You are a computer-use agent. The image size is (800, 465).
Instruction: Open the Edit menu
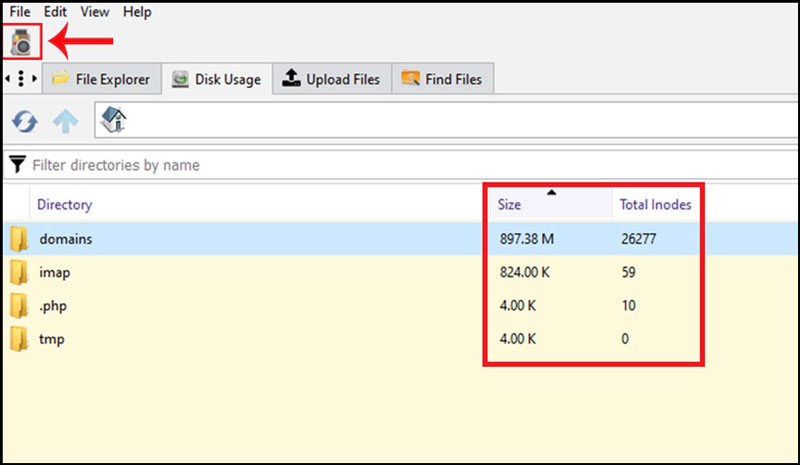pos(57,12)
